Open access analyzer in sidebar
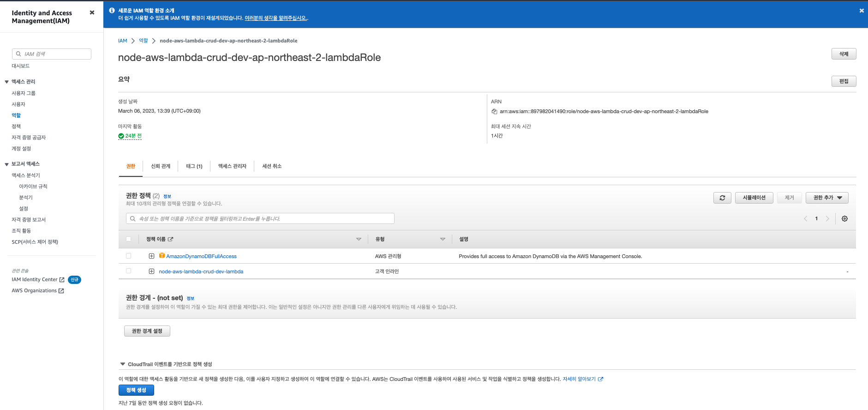This screenshot has width=868, height=410. tap(26, 175)
